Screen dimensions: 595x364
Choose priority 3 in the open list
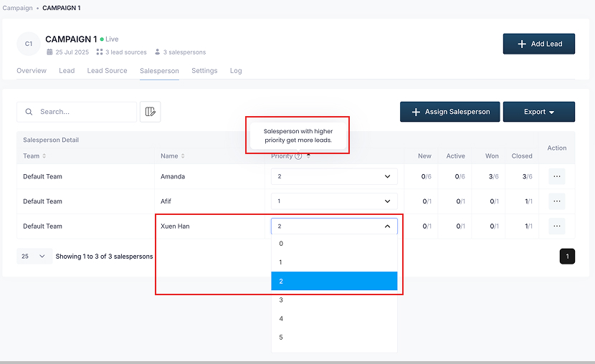tap(334, 300)
